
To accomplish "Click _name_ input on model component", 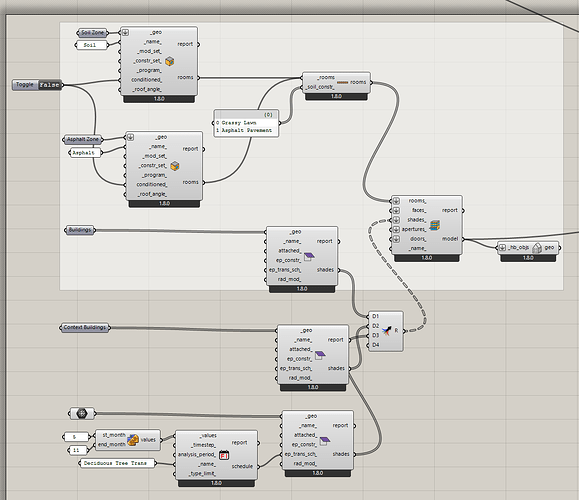I will click(417, 249).
